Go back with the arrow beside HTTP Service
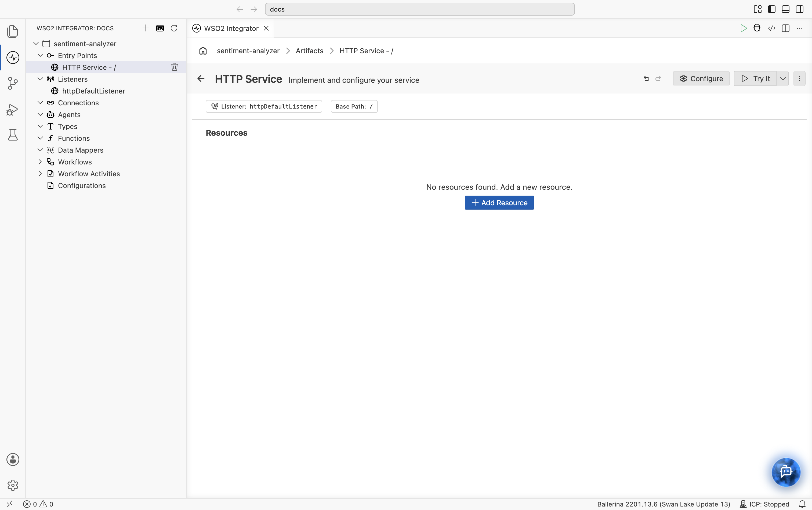Viewport: 812px width, 510px height. (201, 78)
